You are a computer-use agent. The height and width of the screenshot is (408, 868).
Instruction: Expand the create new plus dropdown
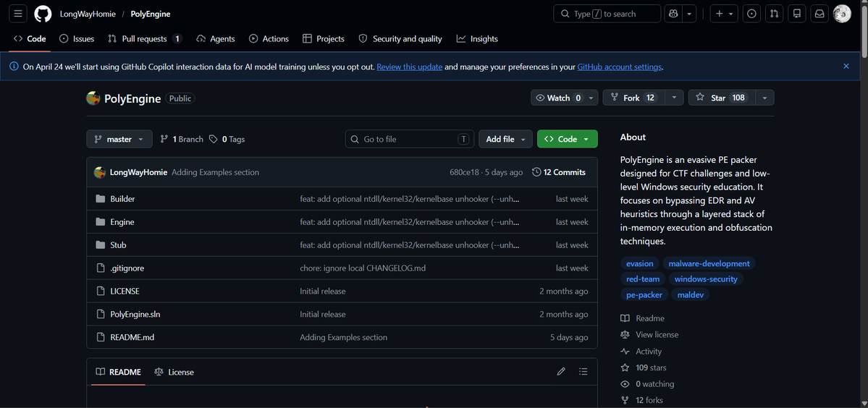[724, 14]
